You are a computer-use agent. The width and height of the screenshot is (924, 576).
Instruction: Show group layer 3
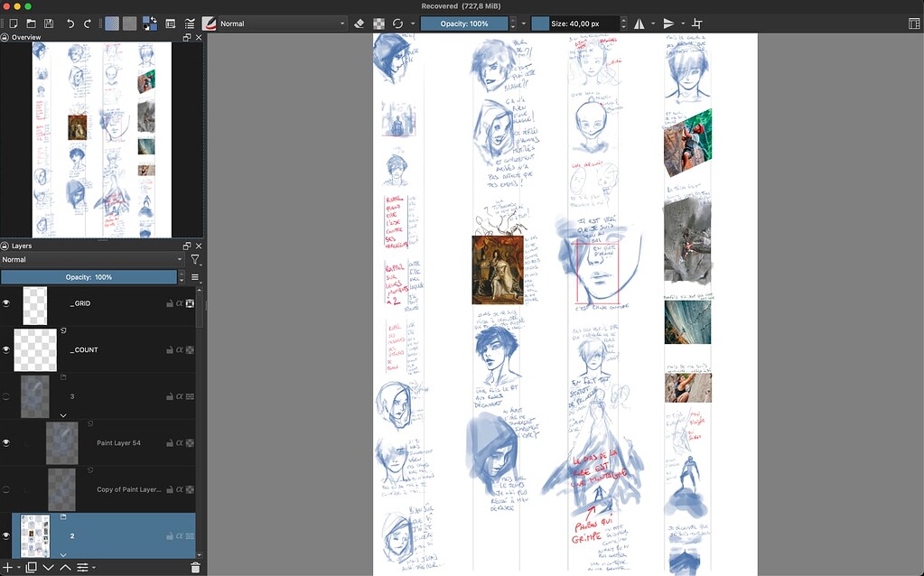point(6,396)
